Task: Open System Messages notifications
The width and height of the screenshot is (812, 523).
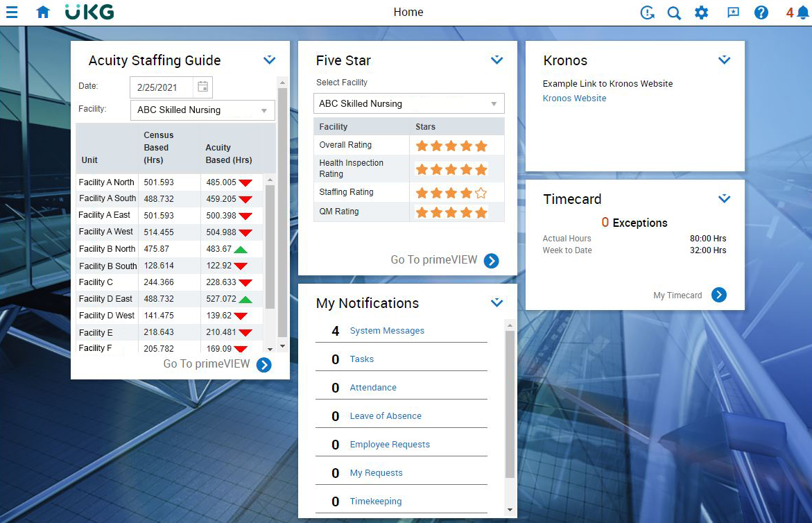Action: (387, 331)
